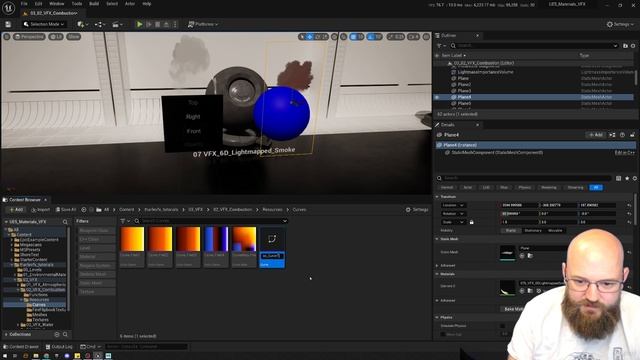Open the Build menu
Viewport: 640px width, 360px height.
[94, 4]
